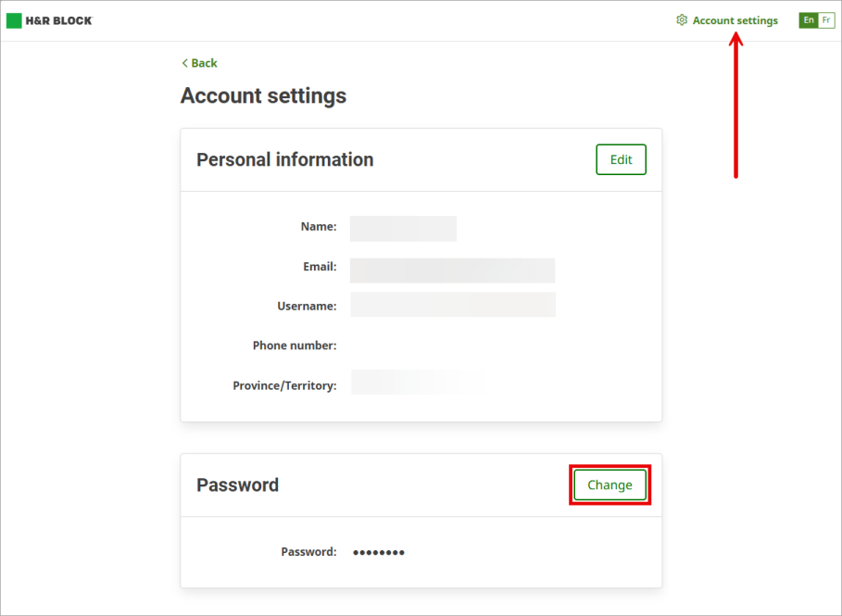Click the gear icon beside Account settings
842x616 pixels.
click(682, 20)
